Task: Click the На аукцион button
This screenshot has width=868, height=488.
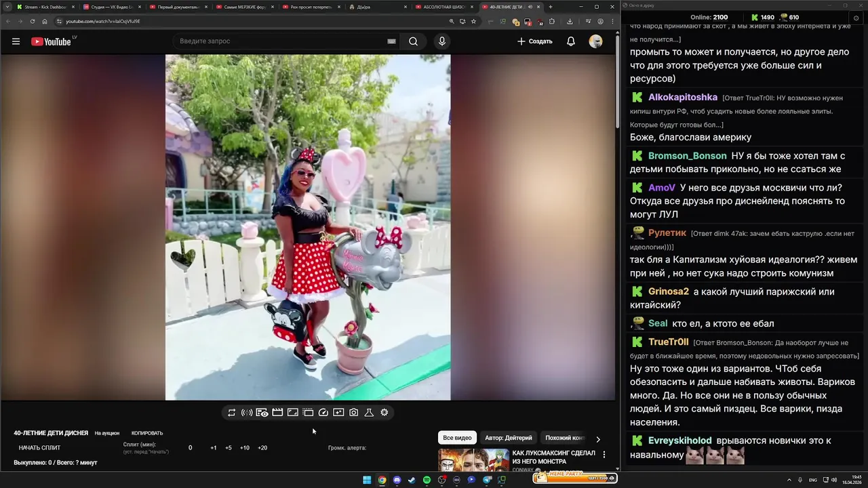Action: [107, 433]
